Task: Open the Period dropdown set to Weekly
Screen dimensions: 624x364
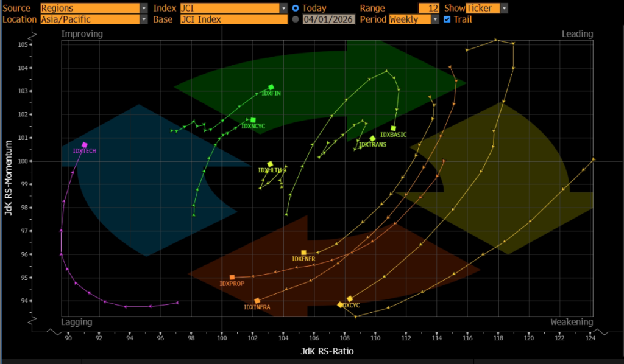Action: pos(414,19)
